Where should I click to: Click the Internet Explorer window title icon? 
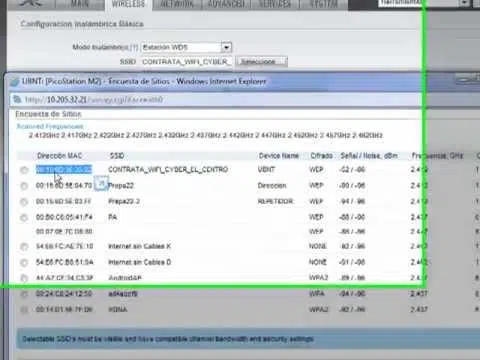(x=15, y=81)
